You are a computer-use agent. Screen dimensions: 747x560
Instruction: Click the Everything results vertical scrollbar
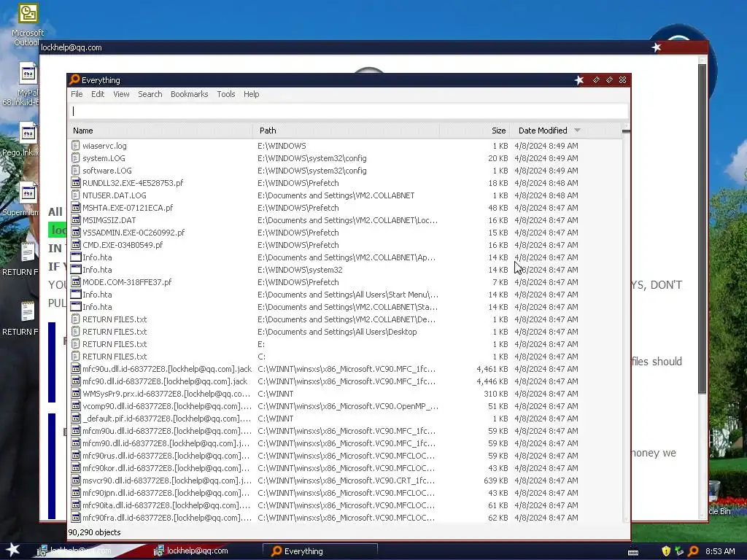626,324
